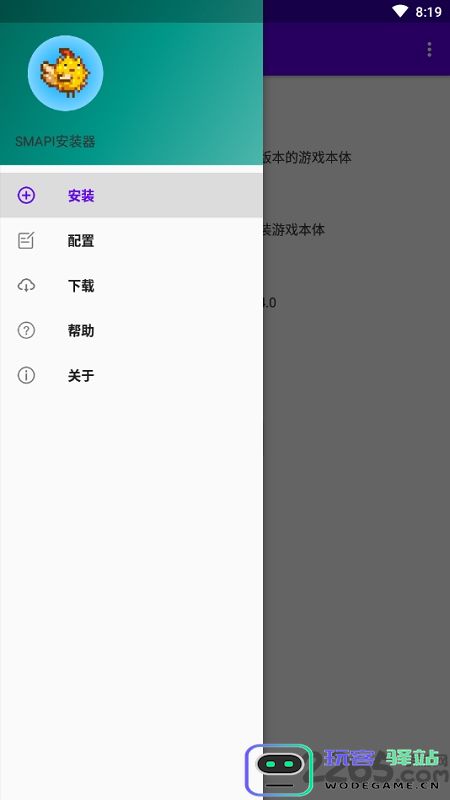Screen dimensions: 450x800
Task: Click the SMAPI安装器 title text
Action: click(55, 142)
